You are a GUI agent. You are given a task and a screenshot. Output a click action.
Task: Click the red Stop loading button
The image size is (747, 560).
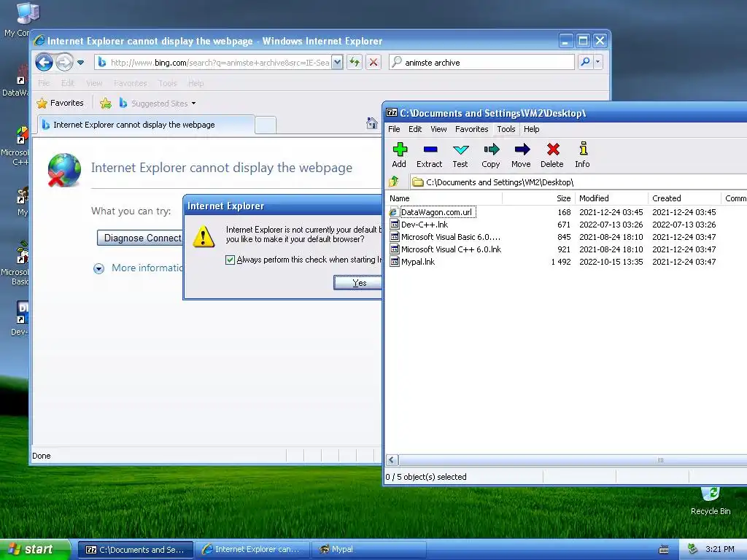click(373, 62)
